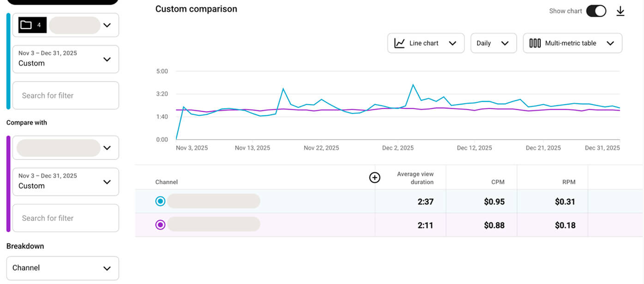The width and height of the screenshot is (644, 284).
Task: Click the Average view duration column header
Action: click(x=415, y=178)
